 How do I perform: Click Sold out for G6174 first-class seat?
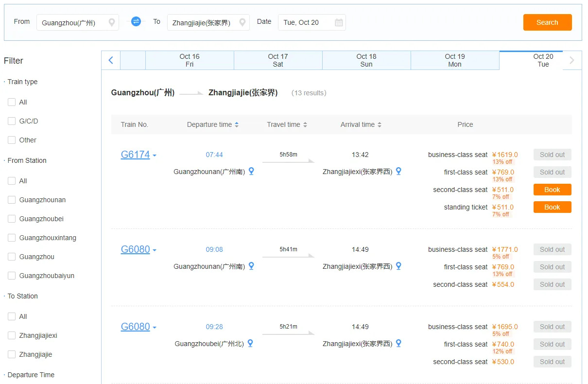coord(552,172)
